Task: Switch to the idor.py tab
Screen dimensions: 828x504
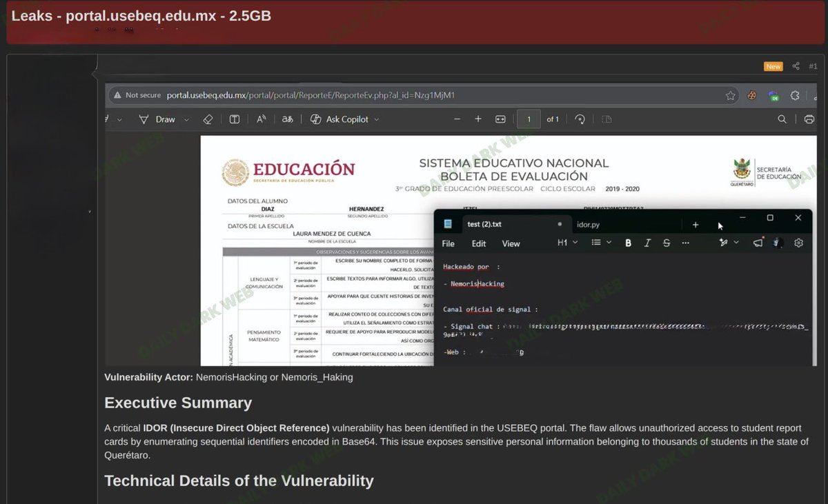Action: [588, 224]
